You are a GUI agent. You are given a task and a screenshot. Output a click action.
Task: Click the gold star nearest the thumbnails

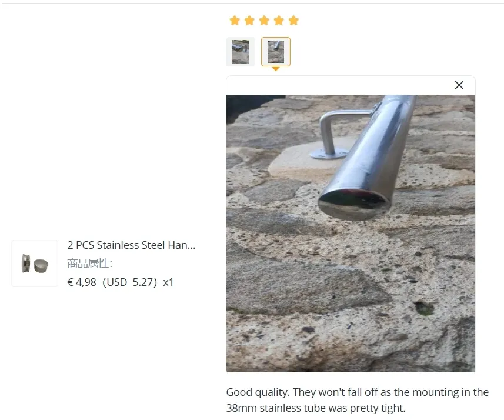pyautogui.click(x=235, y=19)
